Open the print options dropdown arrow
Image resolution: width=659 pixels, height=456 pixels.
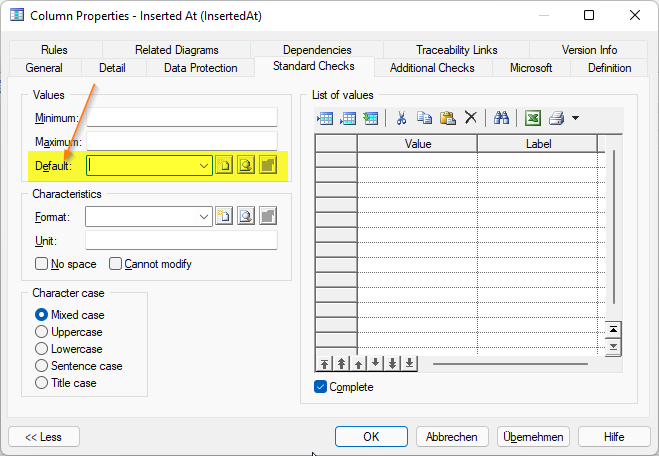pos(575,118)
